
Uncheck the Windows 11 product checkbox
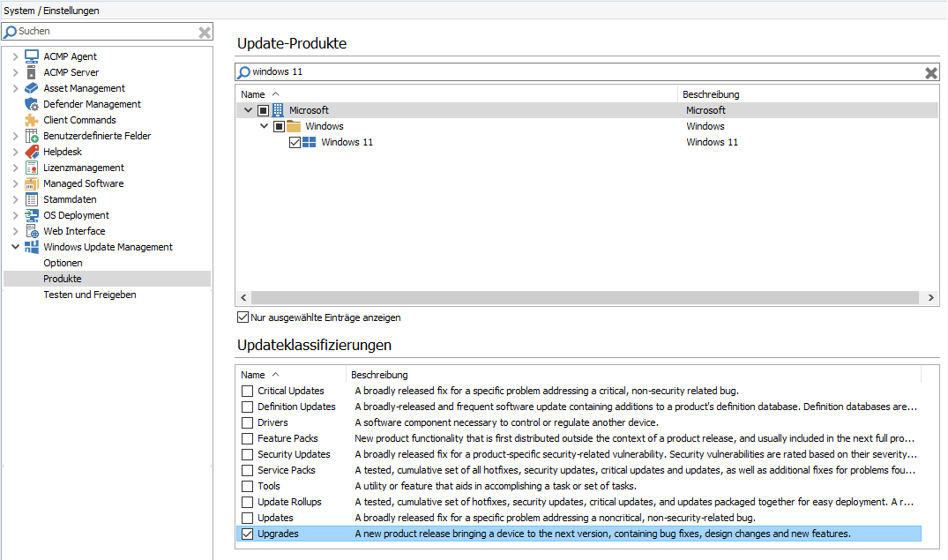[295, 142]
